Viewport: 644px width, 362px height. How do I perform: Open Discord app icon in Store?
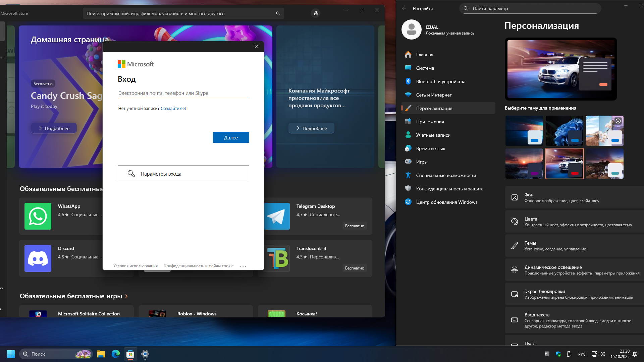click(38, 258)
